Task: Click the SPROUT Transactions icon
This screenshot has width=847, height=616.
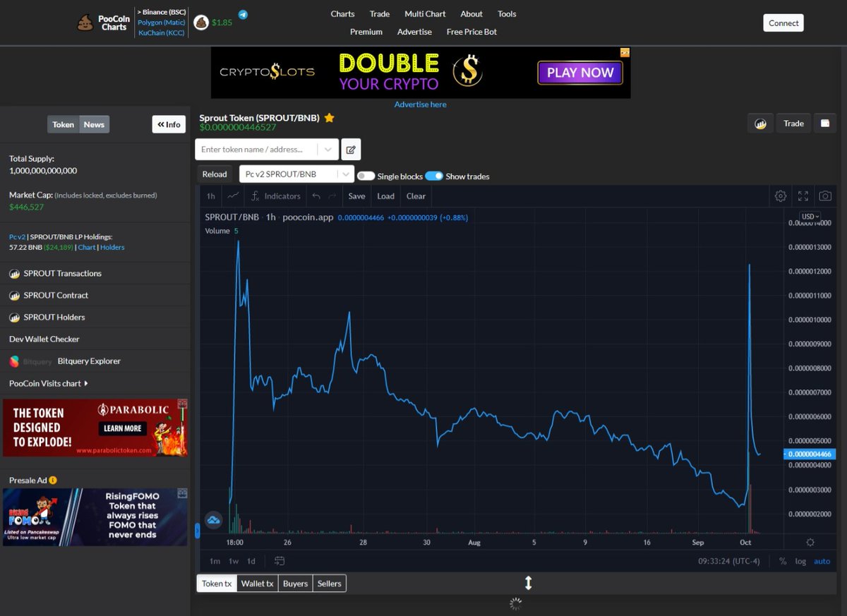Action: pos(14,274)
